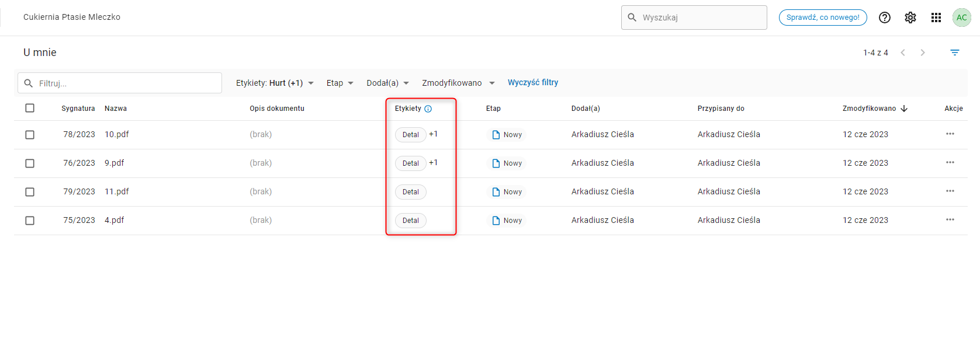Image resolution: width=980 pixels, height=342 pixels.
Task: Check the row for 11.pdf
Action: [x=30, y=192]
